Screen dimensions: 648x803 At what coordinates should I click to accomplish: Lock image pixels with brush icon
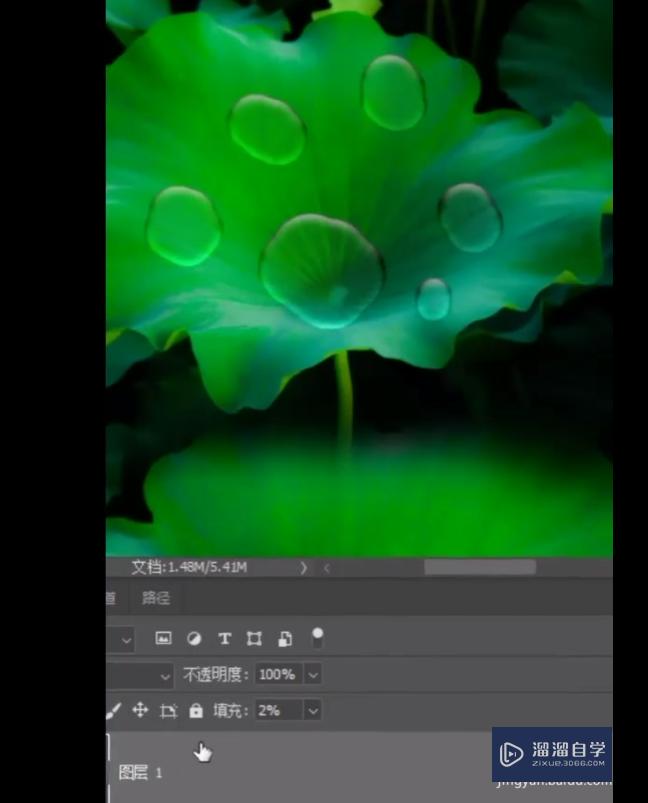point(113,711)
